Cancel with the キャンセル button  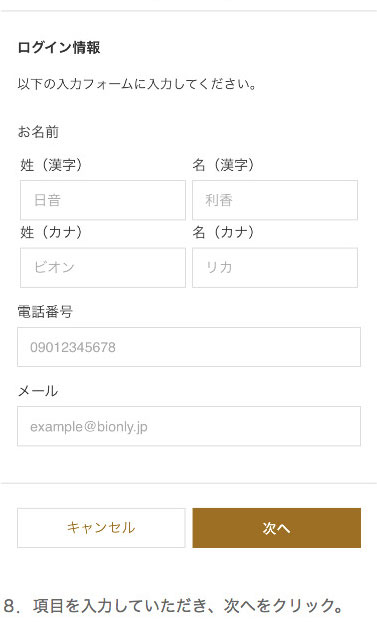[x=101, y=528]
